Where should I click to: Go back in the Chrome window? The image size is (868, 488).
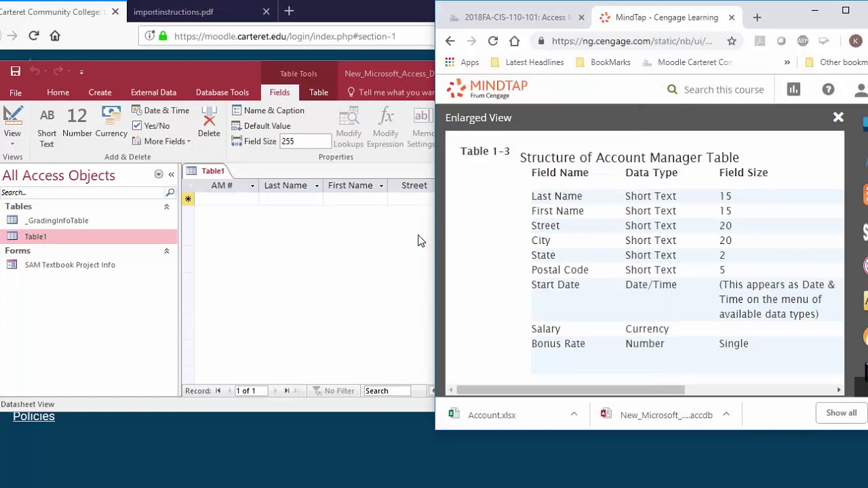point(450,41)
